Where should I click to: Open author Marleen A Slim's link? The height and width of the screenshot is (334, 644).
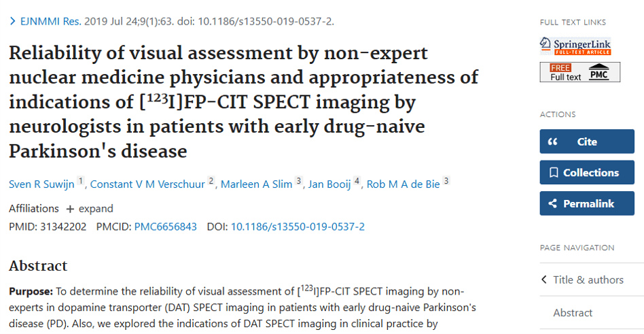(x=256, y=184)
